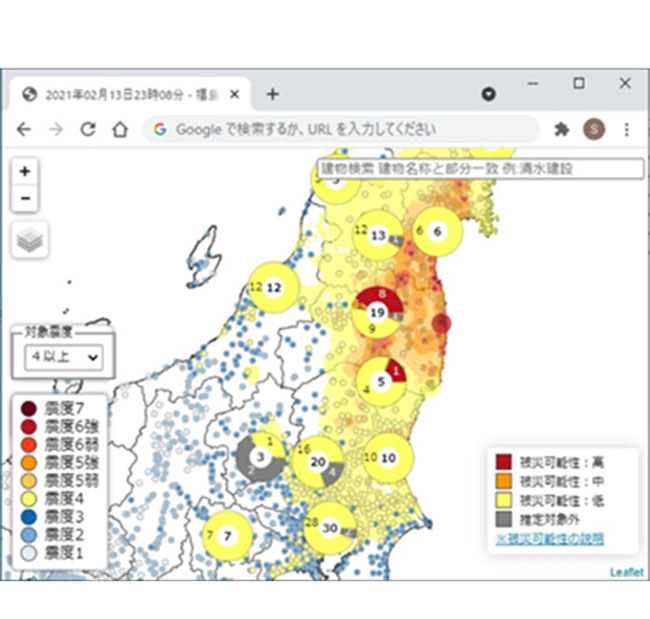The height and width of the screenshot is (619, 650).
Task: Focus the Google URL address bar
Action: coord(341,129)
